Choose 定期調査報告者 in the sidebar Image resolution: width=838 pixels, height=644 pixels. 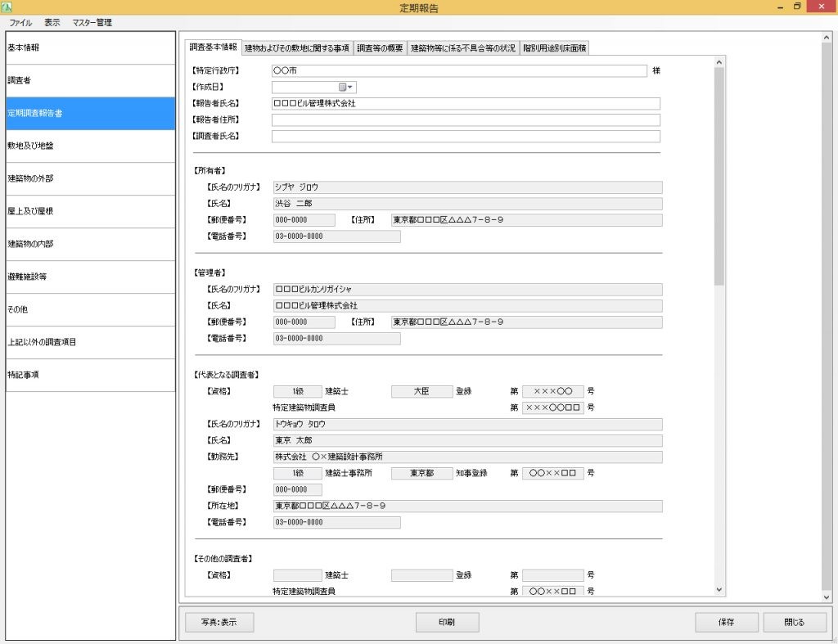pyautogui.click(x=90, y=113)
